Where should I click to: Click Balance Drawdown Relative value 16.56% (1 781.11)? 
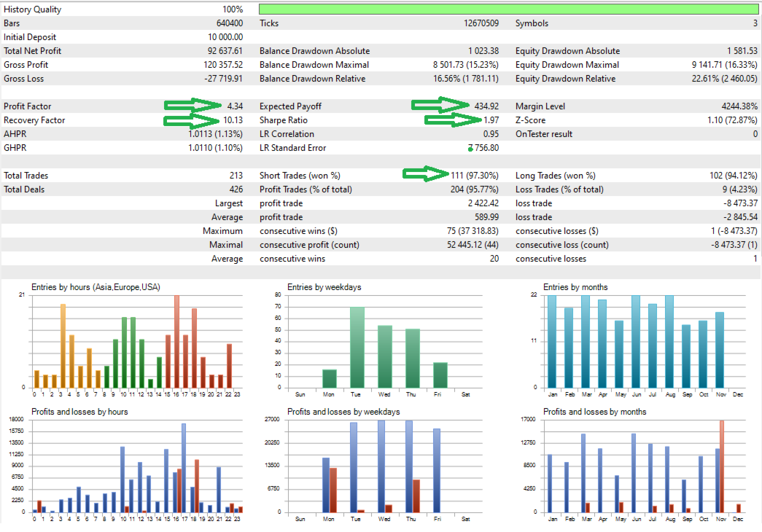click(x=466, y=79)
